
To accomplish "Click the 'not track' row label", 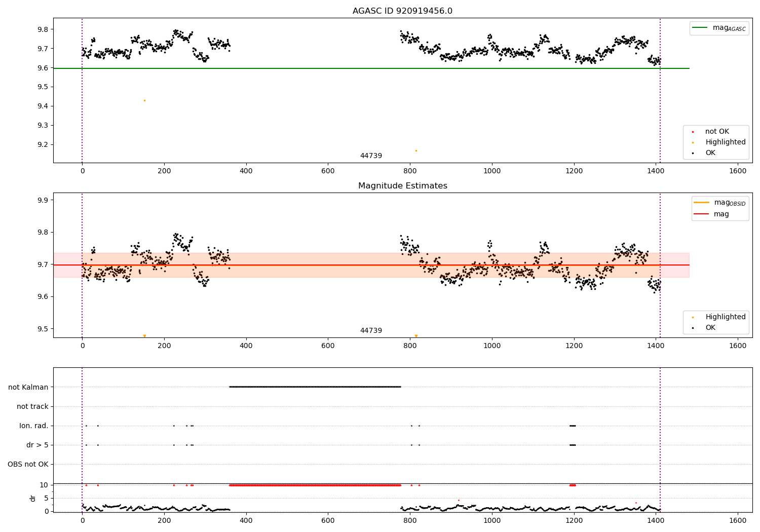I will [x=32, y=406].
